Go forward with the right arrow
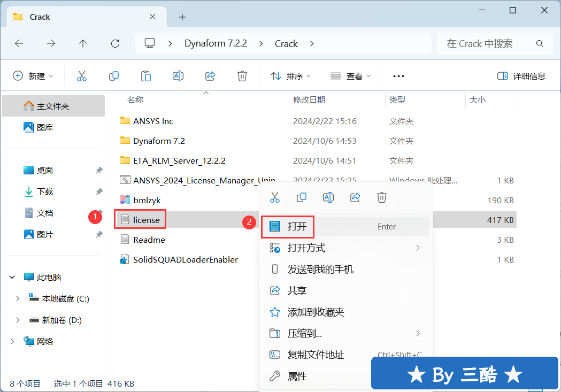561x392 pixels. 51,44
